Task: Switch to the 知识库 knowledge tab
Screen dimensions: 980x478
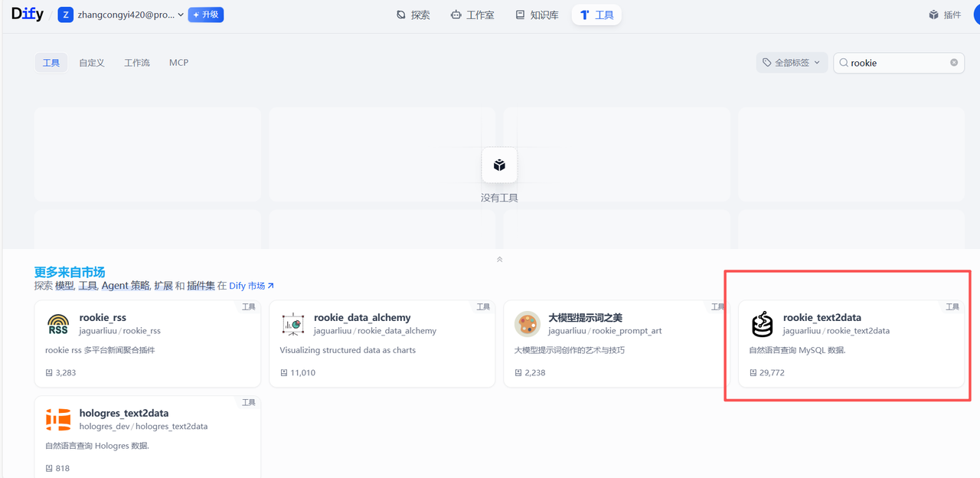Action: 537,15
